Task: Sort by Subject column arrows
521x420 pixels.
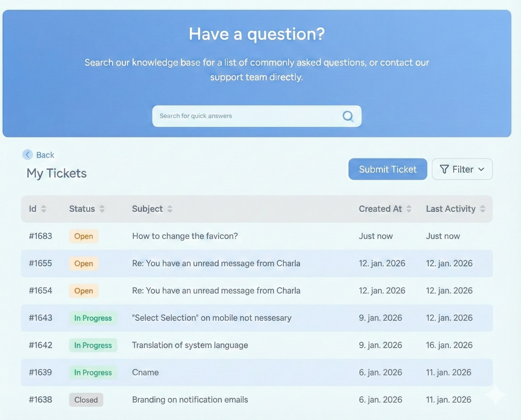Action: coord(170,209)
